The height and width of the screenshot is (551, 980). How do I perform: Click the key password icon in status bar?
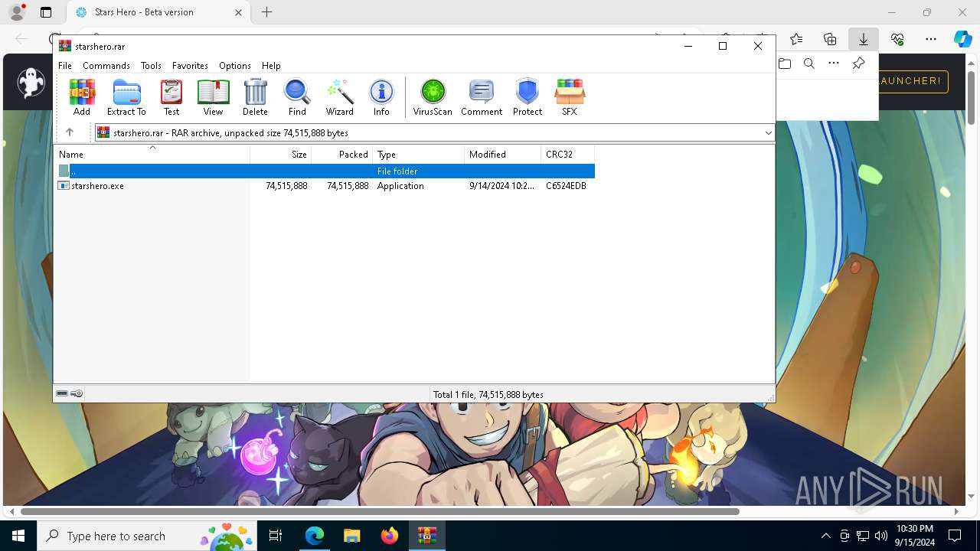77,394
